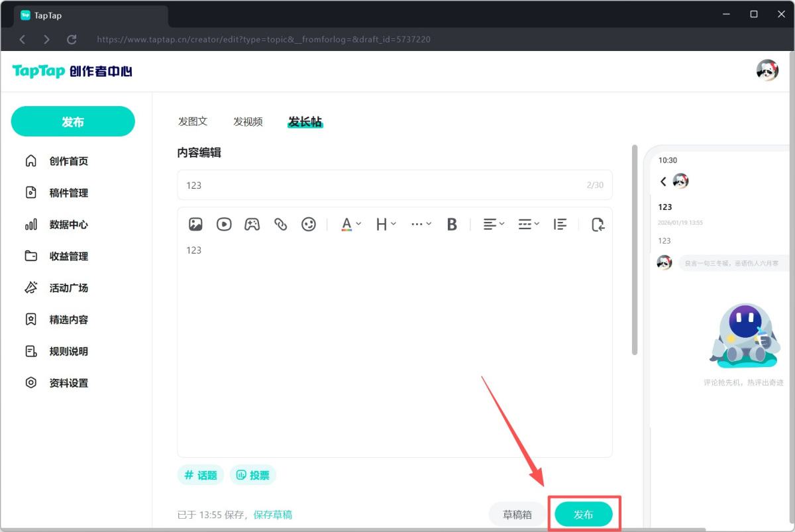Insert an image using the picture icon
The width and height of the screenshot is (795, 532).
click(195, 225)
